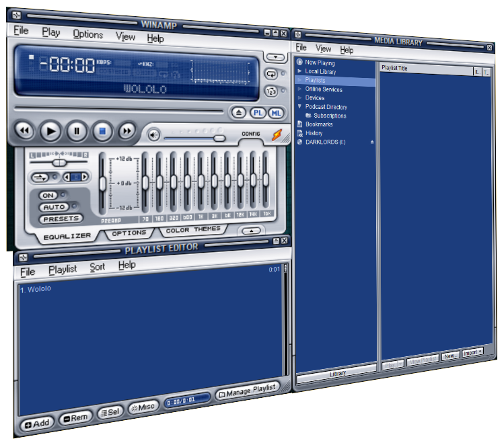Turn the equalizer ON toggle
The width and height of the screenshot is (504, 447).
coord(48,195)
